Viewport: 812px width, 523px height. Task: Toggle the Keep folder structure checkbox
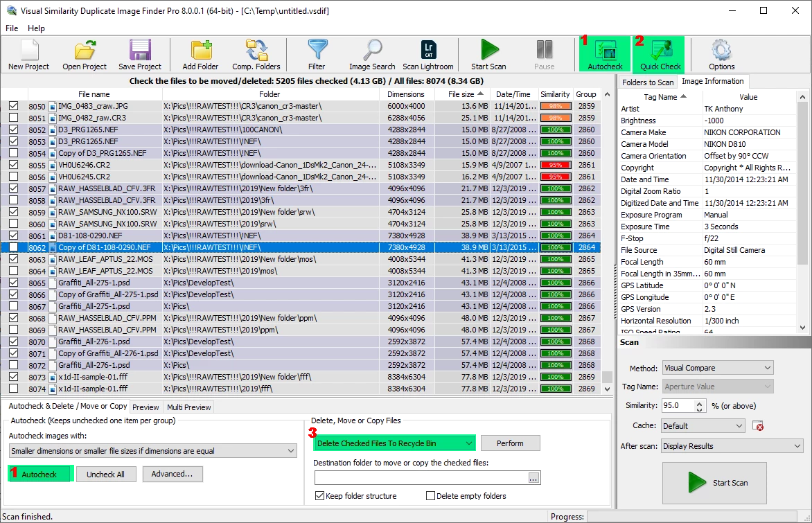tap(320, 495)
